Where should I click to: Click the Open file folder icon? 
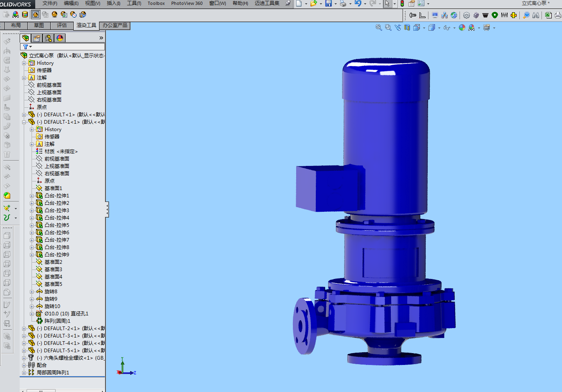point(313,3)
